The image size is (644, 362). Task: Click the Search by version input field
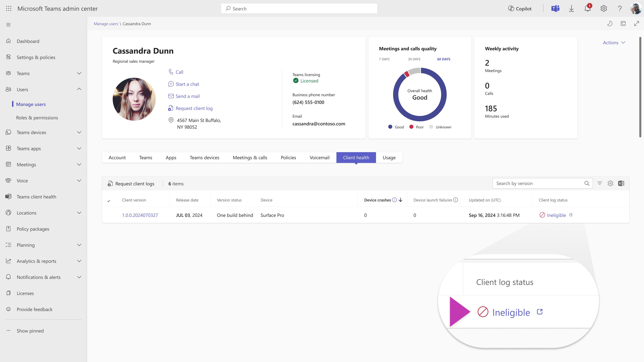coord(535,183)
